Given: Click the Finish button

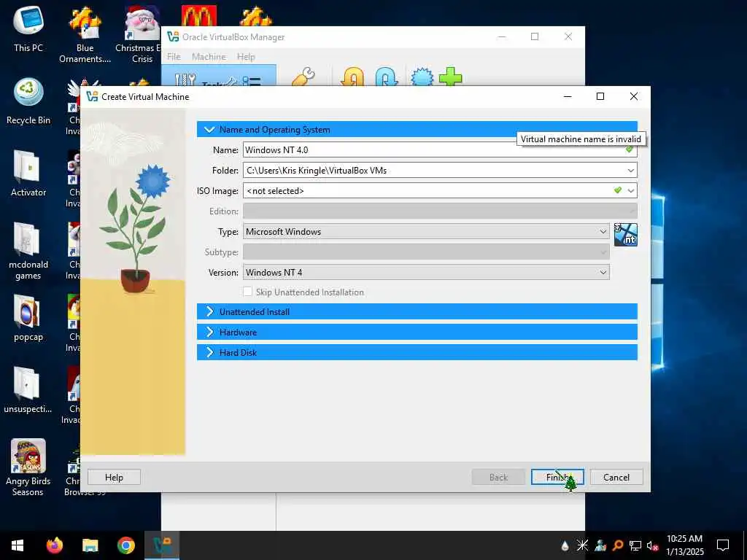Looking at the screenshot, I should [557, 477].
